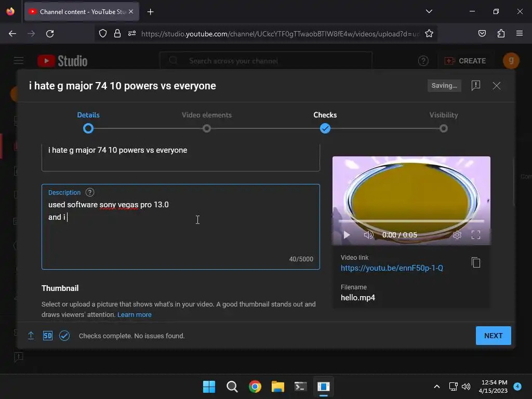532x399 pixels.
Task: Click the upload complete arrow status icon
Action: (31, 336)
